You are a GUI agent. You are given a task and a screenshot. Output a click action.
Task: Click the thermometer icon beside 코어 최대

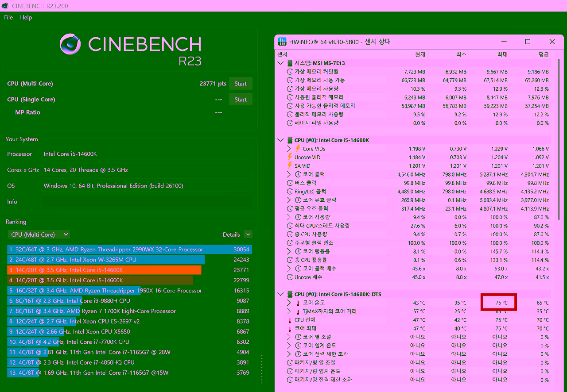(x=290, y=329)
